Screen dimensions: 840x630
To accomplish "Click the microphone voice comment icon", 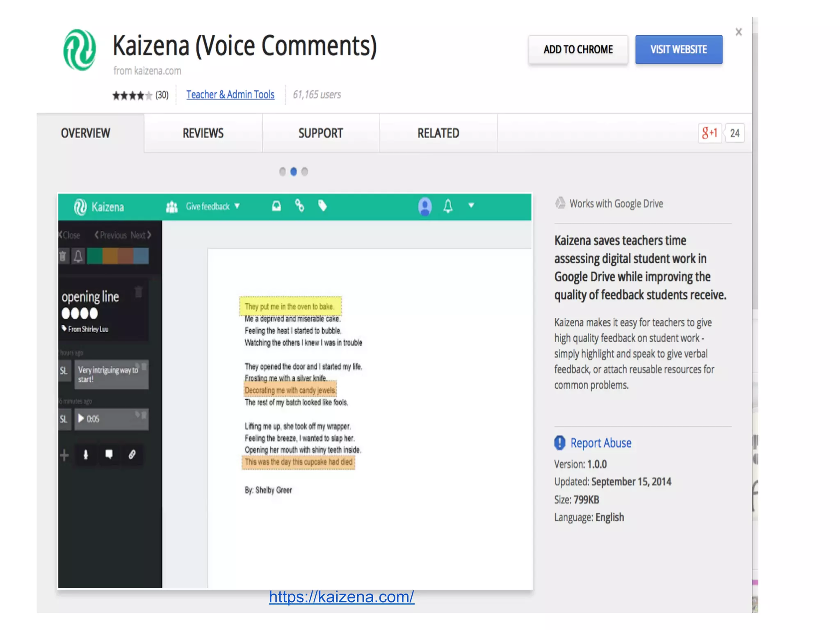I will (86, 454).
